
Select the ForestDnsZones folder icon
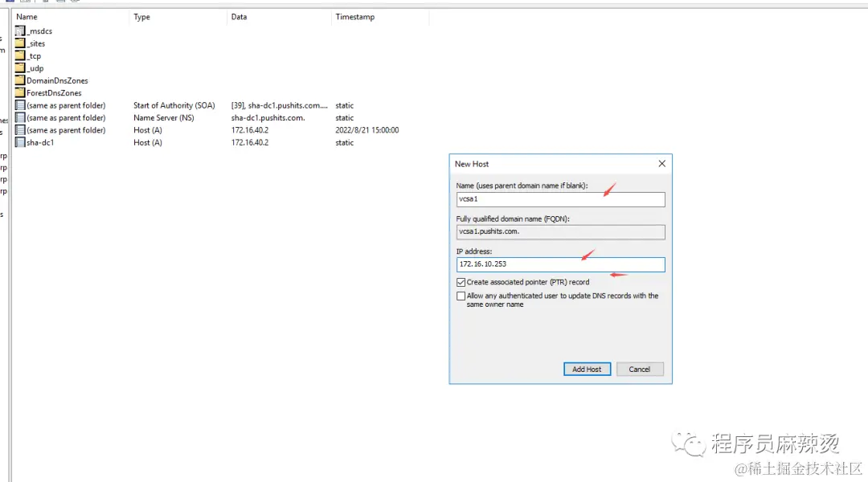coord(20,93)
